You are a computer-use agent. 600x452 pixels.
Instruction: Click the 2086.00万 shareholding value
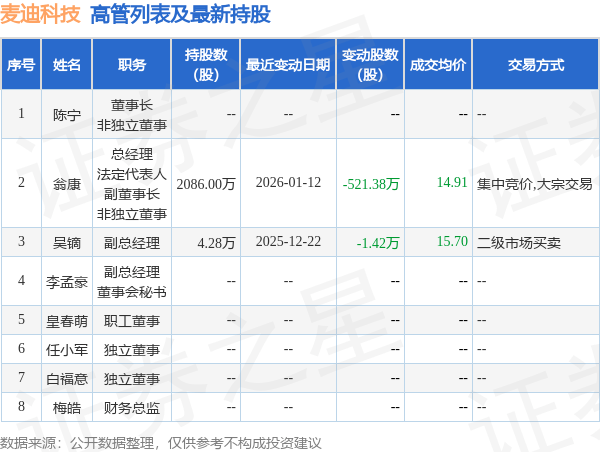click(x=205, y=184)
